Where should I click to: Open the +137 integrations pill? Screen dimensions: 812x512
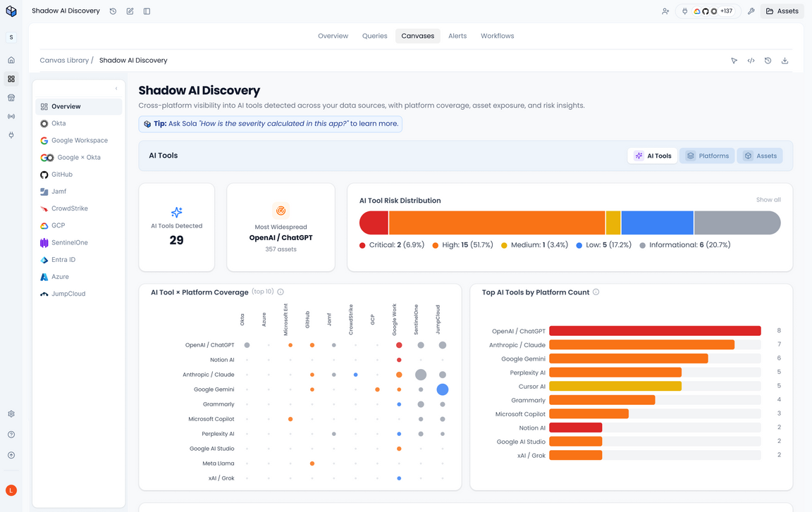708,11
